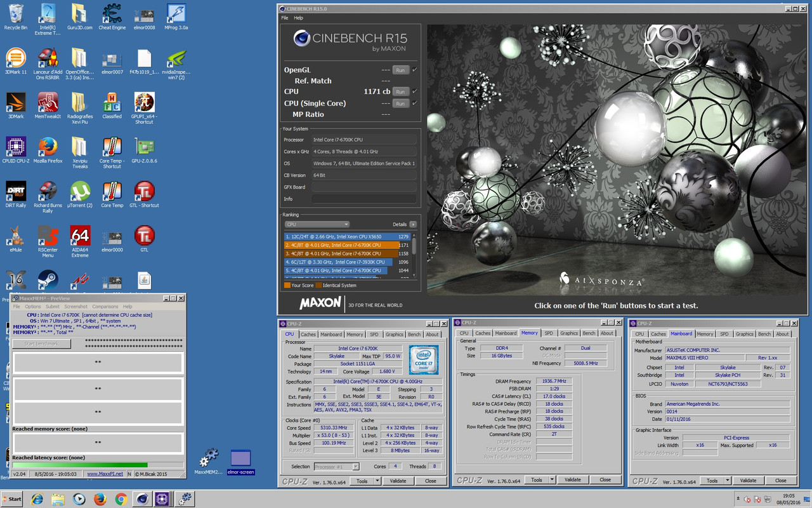Open the AIDA64 Extreme desktop icon
Image resolution: width=812 pixels, height=508 pixels.
coord(80,241)
